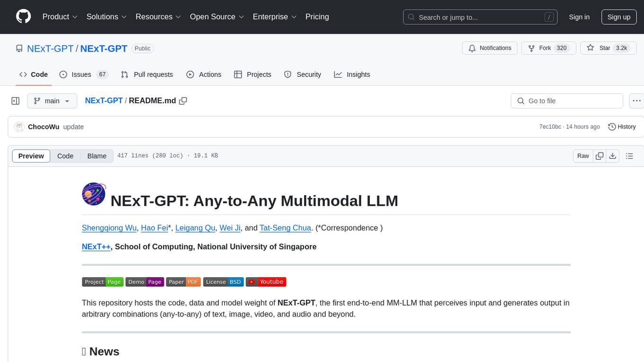Click the Paper PDF badge
Screen dimensions: 644x362
point(184,282)
